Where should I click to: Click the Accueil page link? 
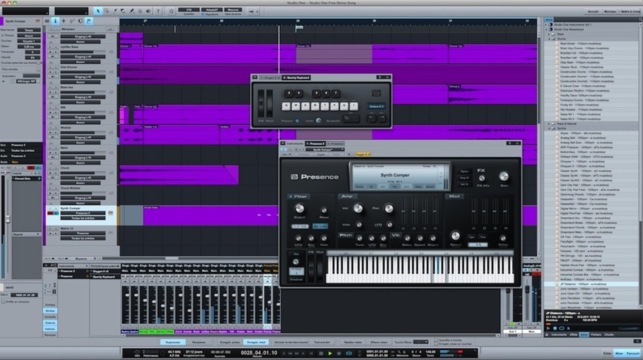coord(593,11)
